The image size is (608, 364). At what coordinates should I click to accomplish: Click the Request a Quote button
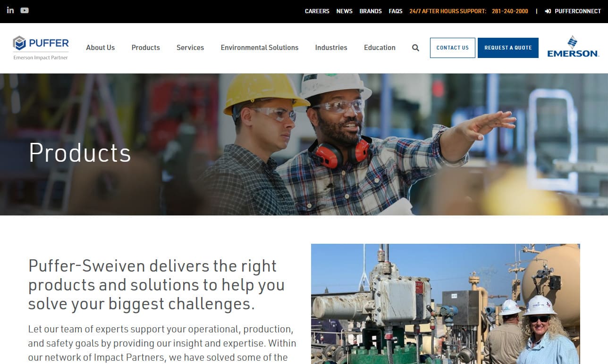pyautogui.click(x=508, y=48)
